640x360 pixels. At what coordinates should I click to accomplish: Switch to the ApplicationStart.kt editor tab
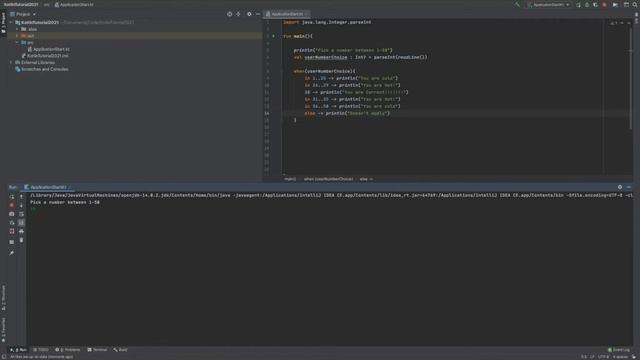(x=287, y=14)
